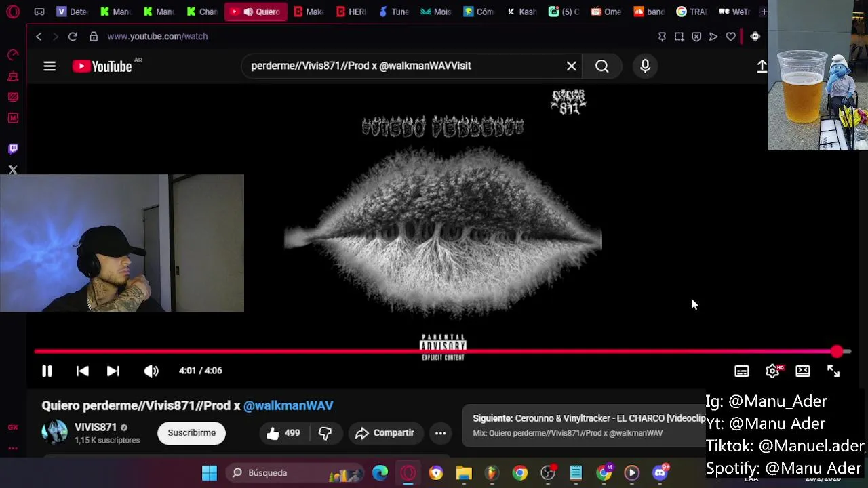The width and height of the screenshot is (868, 488).
Task: Open Discord from taskbar
Action: coord(660,473)
